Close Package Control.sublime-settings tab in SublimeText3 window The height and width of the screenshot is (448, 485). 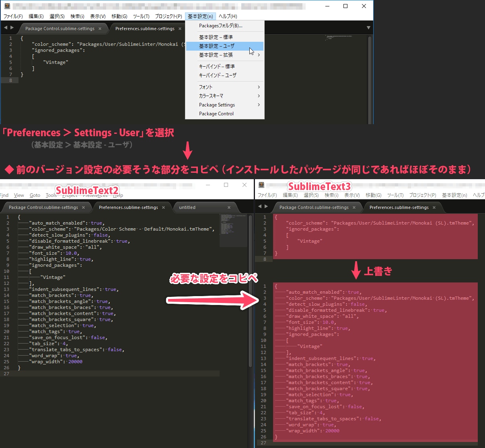pyautogui.click(x=354, y=207)
